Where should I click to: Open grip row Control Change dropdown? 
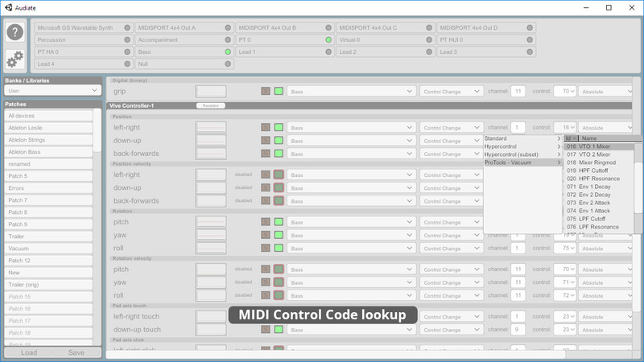[451, 91]
